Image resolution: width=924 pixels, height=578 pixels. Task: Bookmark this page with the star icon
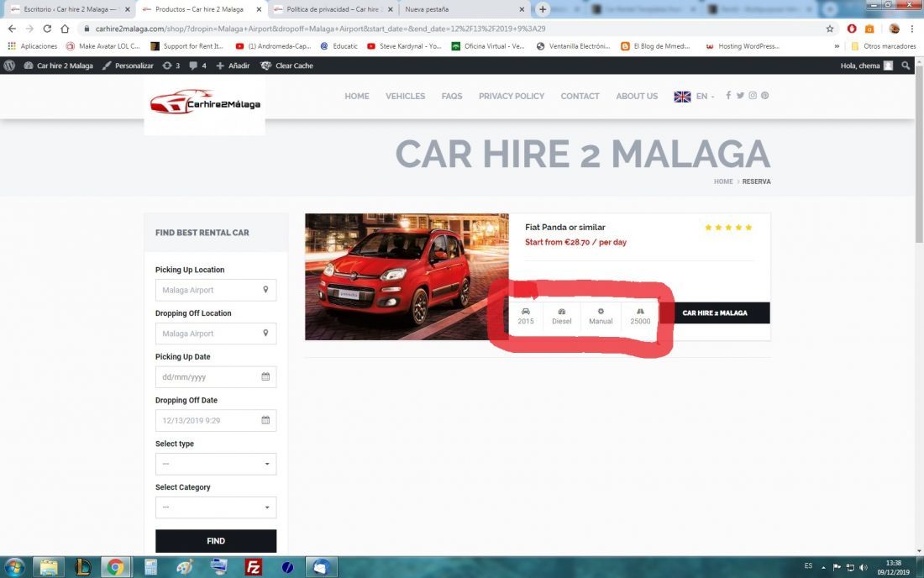coord(830,29)
